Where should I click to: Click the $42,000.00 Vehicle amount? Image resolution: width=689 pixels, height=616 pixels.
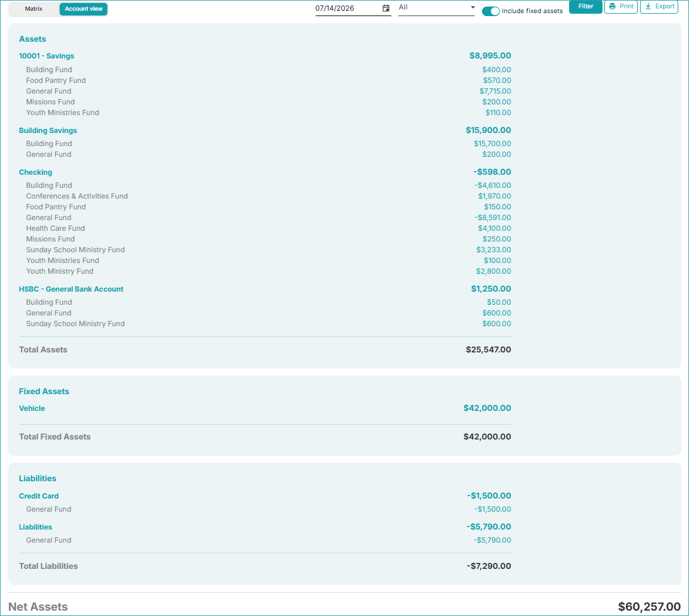click(487, 408)
